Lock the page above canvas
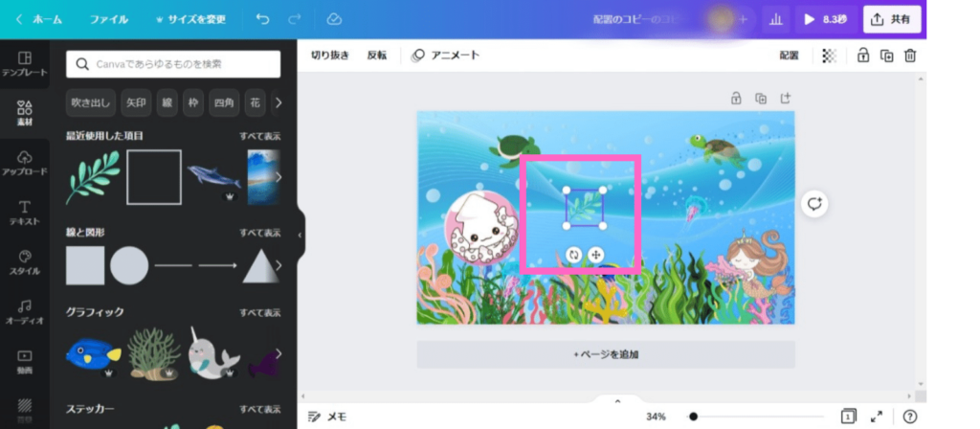980x429 pixels. 736,98
